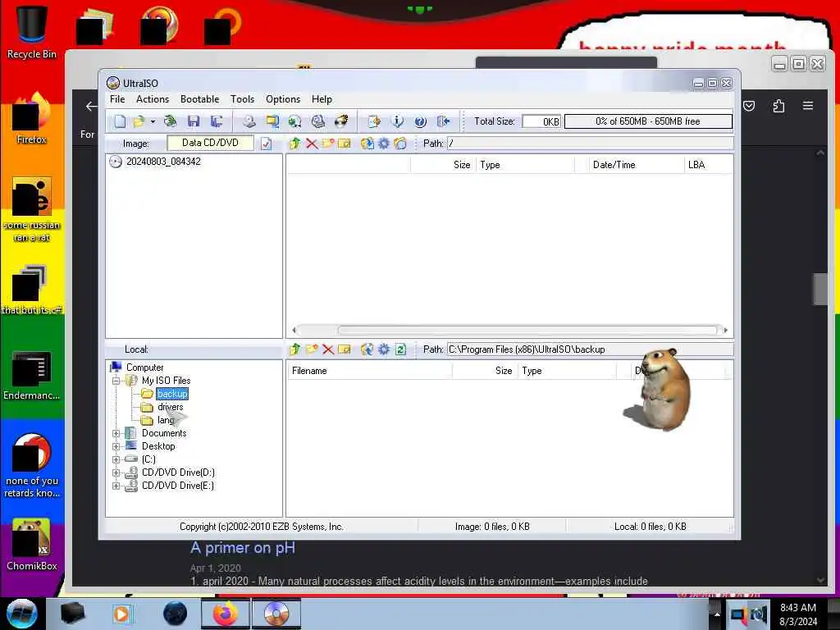Click the Image pane Up folder arrow icon

(x=294, y=144)
